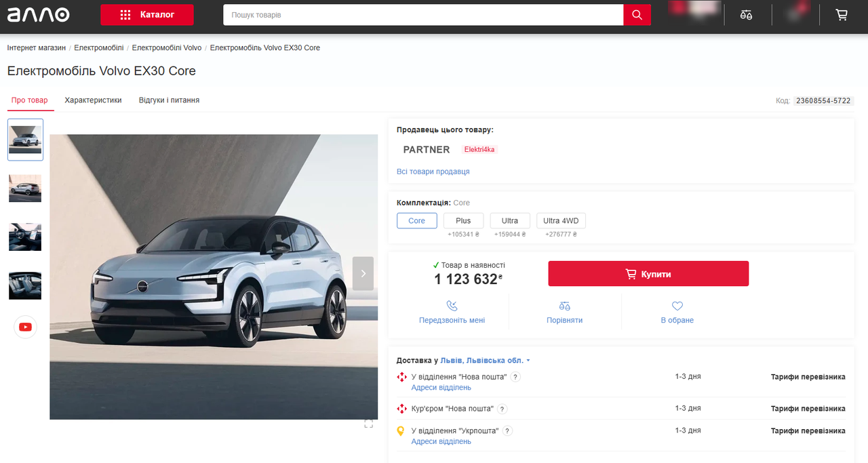
Task: Click Тарифи перевізника in Укрпошта row
Action: pos(808,430)
